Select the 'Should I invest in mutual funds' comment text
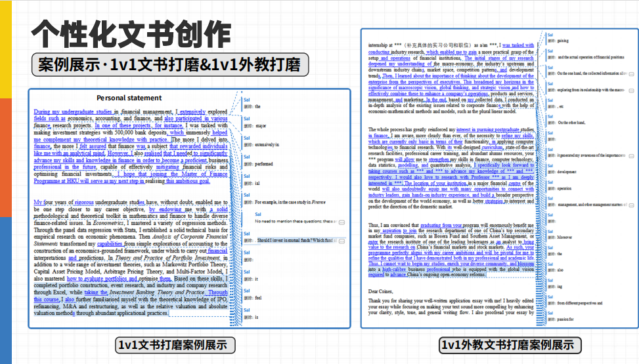 click(297, 241)
